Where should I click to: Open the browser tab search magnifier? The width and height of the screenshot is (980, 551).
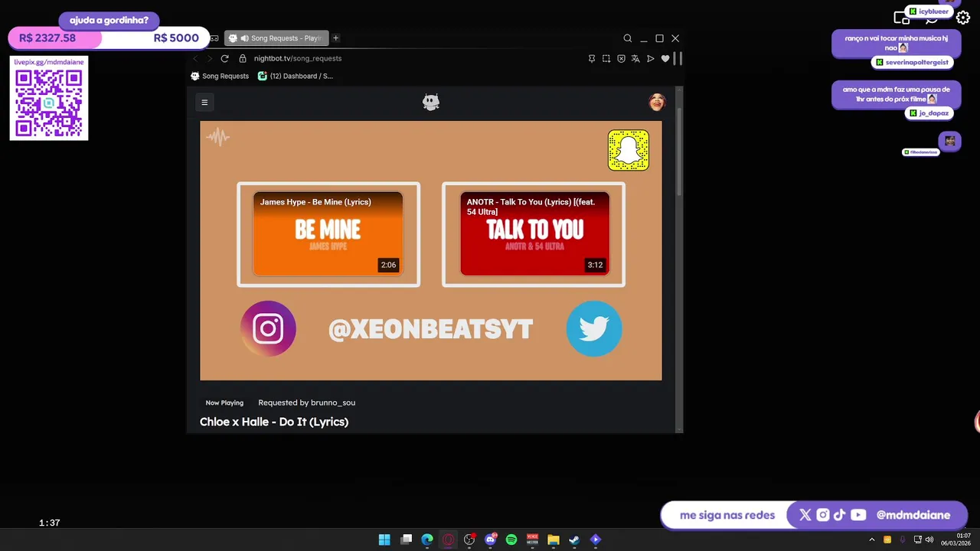pyautogui.click(x=628, y=38)
